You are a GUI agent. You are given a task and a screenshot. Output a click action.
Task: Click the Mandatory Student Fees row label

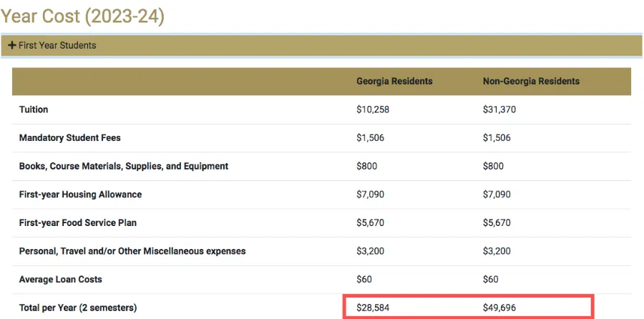point(70,138)
